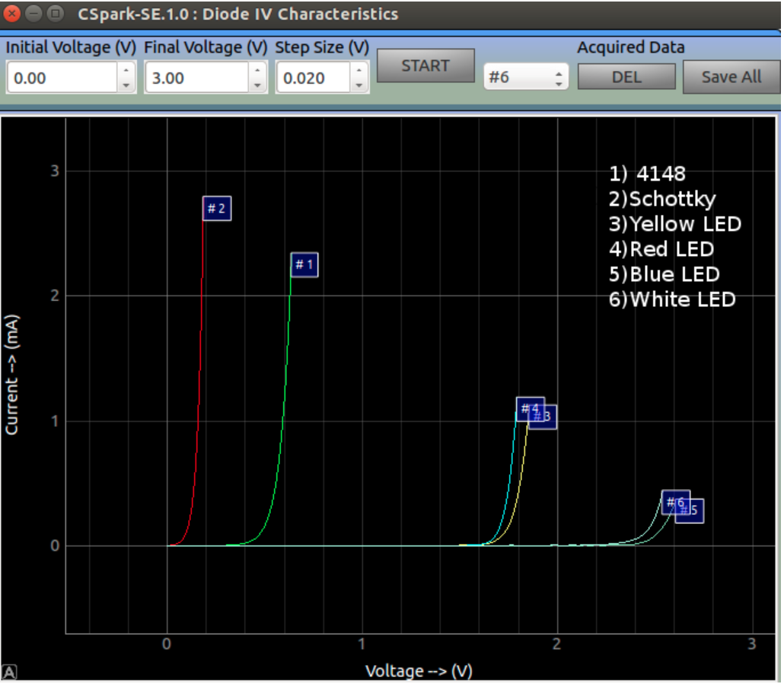Click the 'Step Size (V)' label
The height and width of the screenshot is (684, 784).
point(322,47)
